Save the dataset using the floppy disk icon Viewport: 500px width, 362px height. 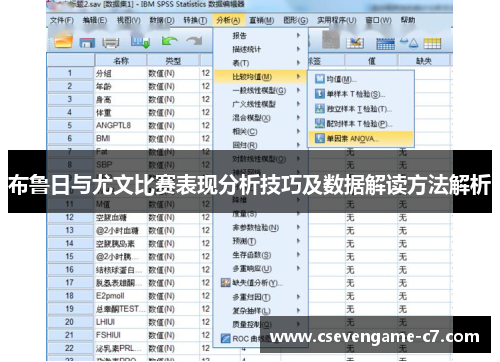pos(87,43)
